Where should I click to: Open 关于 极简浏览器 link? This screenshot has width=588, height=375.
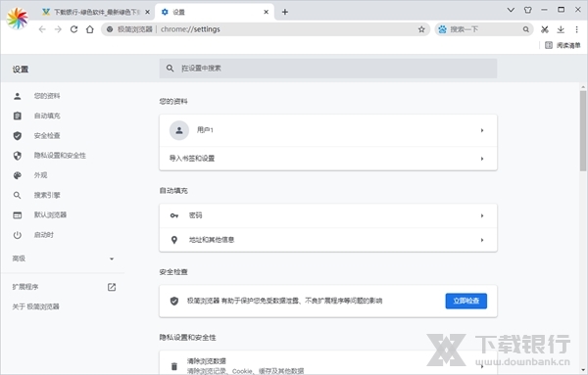coord(35,306)
